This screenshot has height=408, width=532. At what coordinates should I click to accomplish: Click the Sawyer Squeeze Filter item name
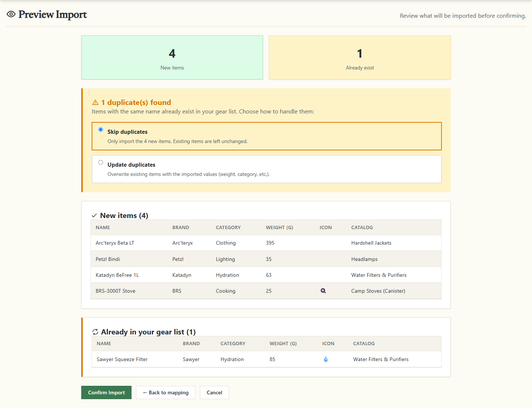122,359
